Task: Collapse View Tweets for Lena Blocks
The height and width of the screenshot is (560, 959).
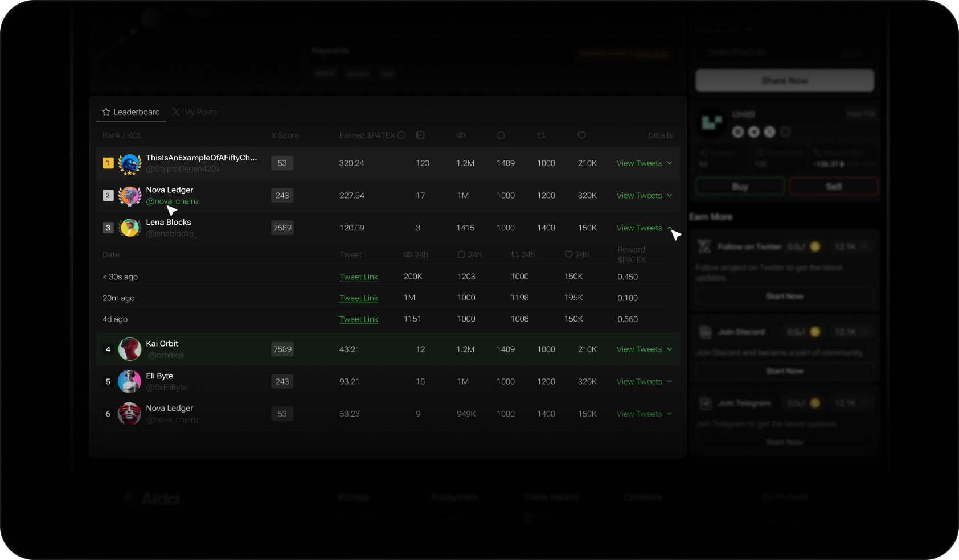Action: point(644,228)
